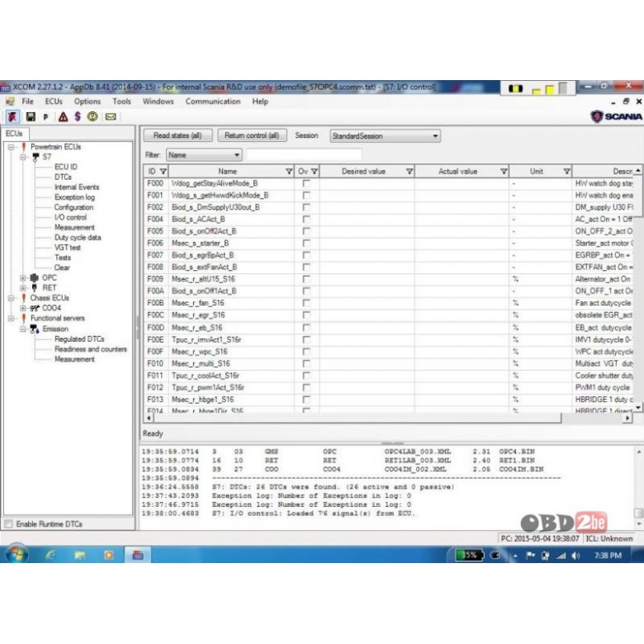Expand the OPC tree node
Screen dimensions: 644x644
[x=23, y=278]
